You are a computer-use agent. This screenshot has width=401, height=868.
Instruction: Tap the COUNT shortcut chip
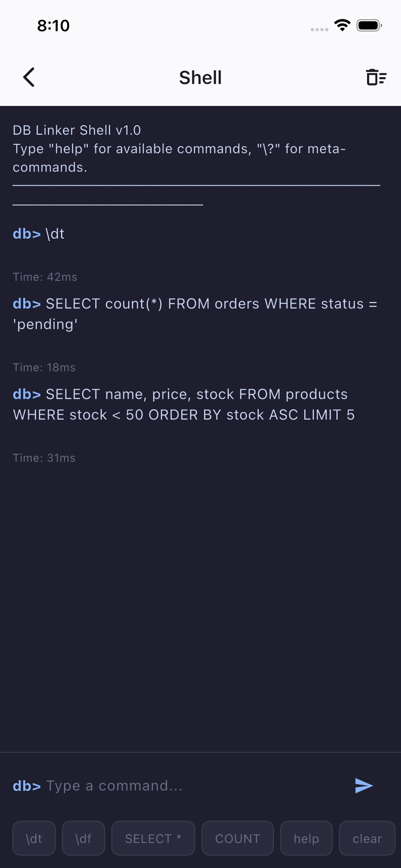[238, 839]
